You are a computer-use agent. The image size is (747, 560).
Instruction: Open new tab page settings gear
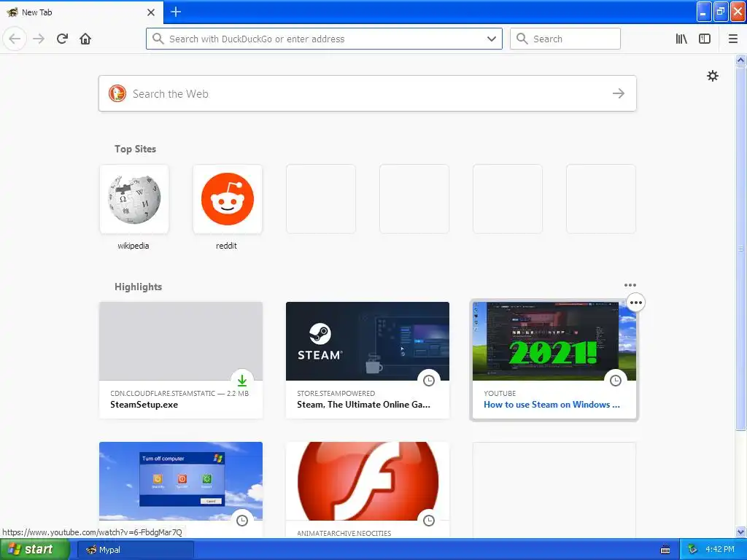(x=712, y=76)
